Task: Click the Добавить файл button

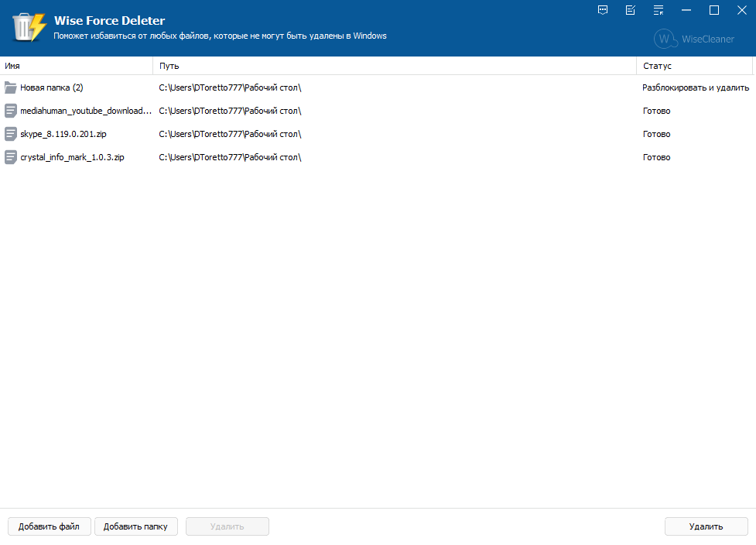Action: pyautogui.click(x=50, y=526)
